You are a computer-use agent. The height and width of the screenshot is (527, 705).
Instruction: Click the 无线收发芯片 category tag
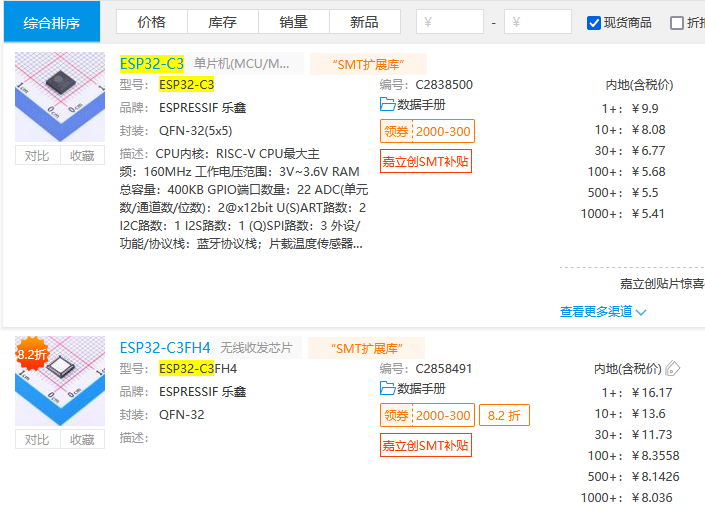(x=256, y=347)
